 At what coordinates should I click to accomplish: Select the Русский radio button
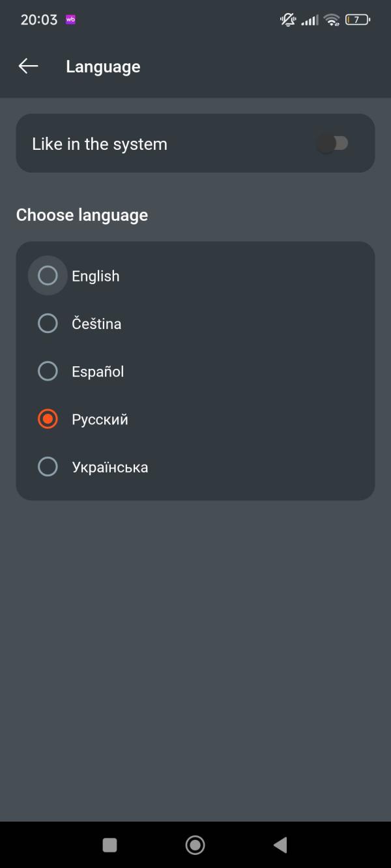point(48,419)
